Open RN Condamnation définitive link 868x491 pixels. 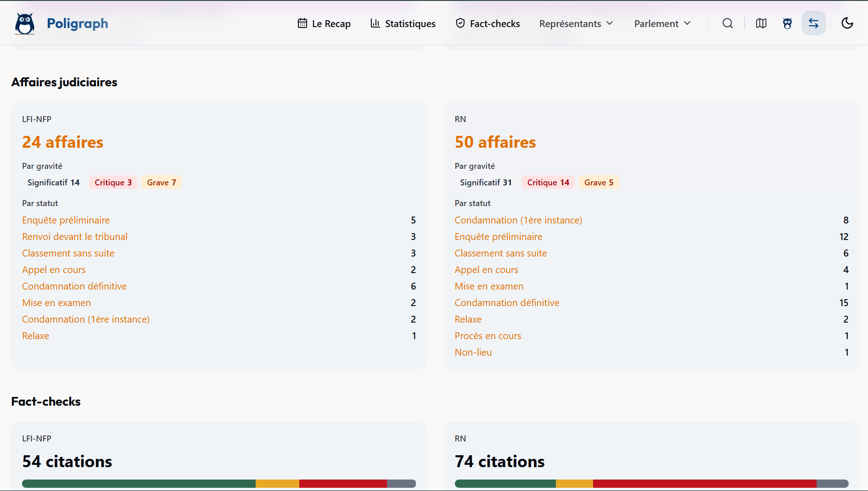click(x=507, y=303)
